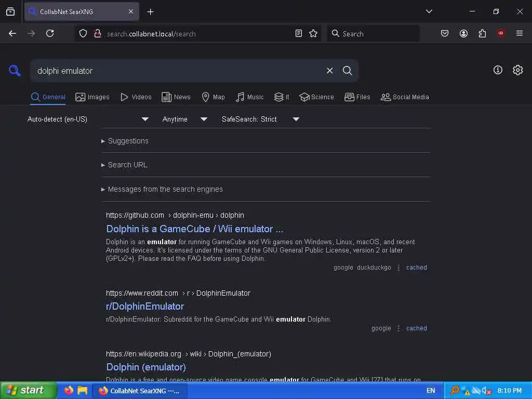Open Dolphin is a GameCube / Wii emulator result

(194, 229)
